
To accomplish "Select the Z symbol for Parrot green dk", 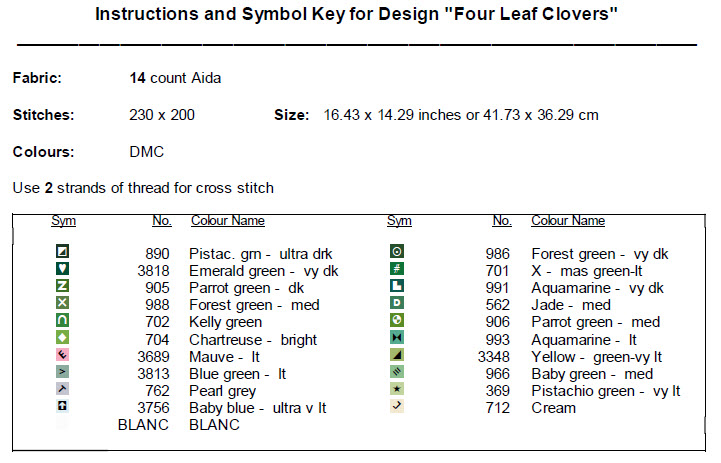I will (63, 287).
